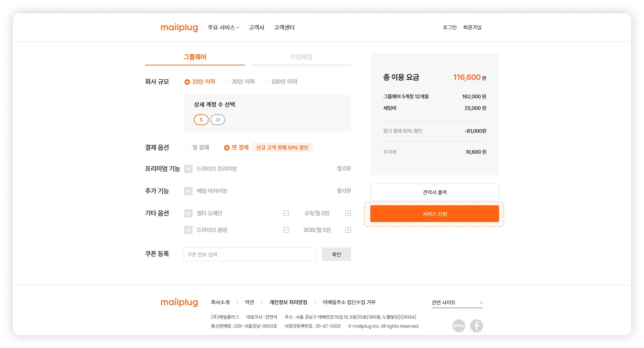The image size is (644, 348).
Task: Open the blog icon link
Action: (x=459, y=325)
